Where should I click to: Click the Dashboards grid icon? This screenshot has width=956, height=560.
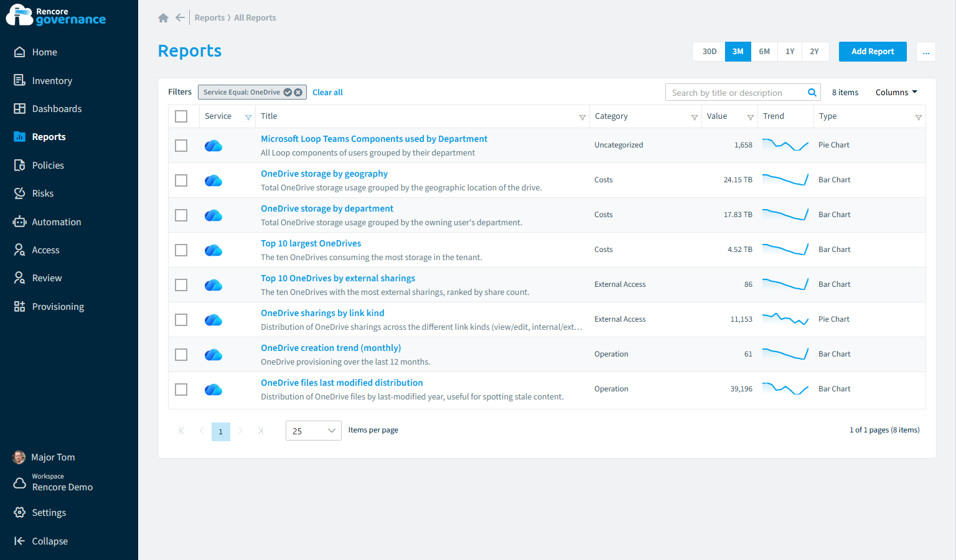pyautogui.click(x=20, y=108)
